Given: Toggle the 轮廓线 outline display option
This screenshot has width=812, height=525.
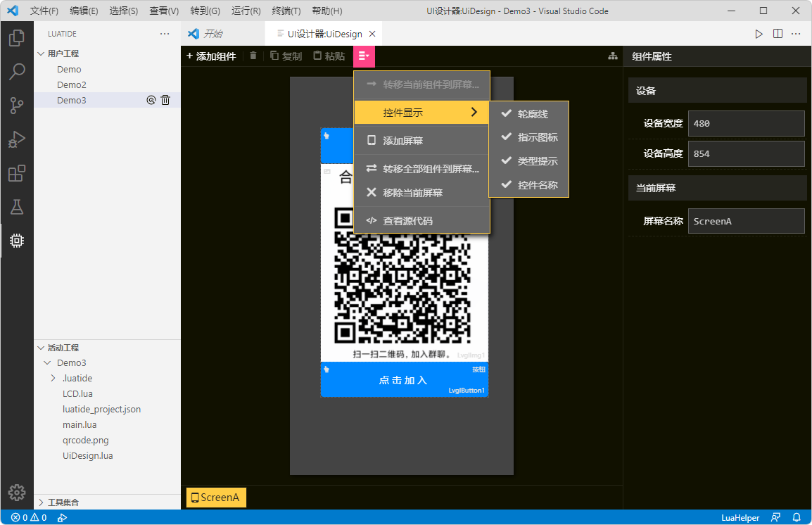Looking at the screenshot, I should click(528, 114).
